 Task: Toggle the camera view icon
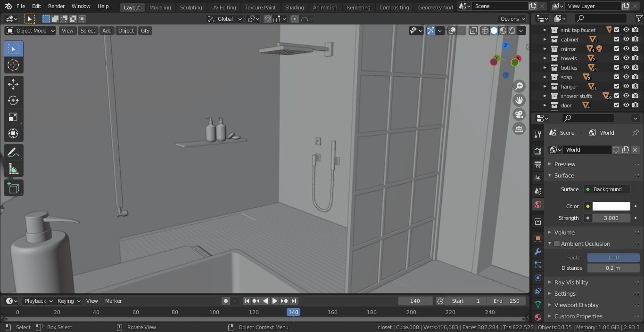coord(519,114)
